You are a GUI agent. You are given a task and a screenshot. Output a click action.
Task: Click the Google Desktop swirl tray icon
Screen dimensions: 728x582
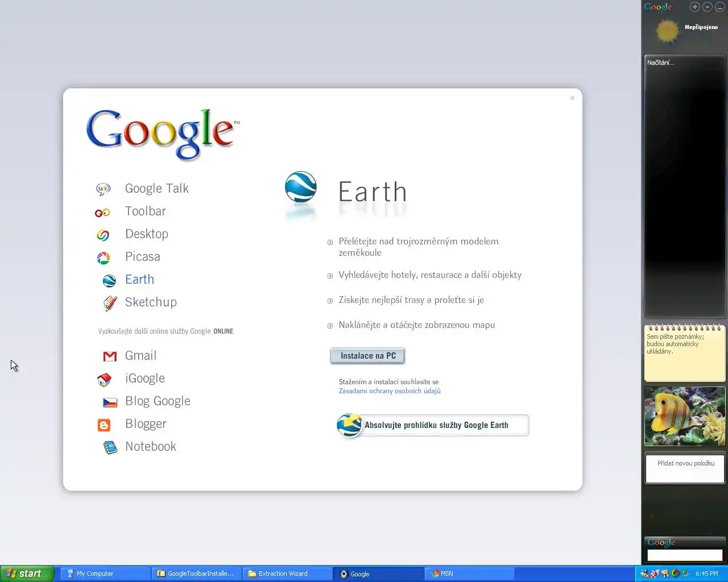click(x=675, y=573)
